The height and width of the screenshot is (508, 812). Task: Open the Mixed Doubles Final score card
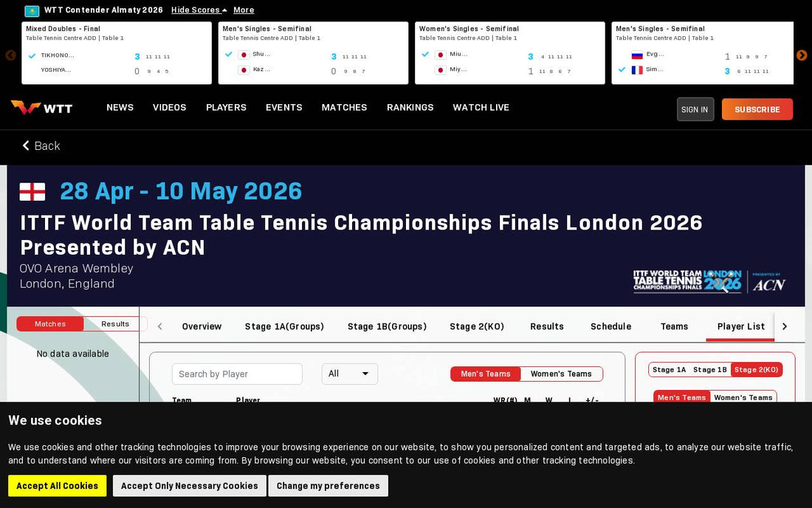tap(117, 53)
